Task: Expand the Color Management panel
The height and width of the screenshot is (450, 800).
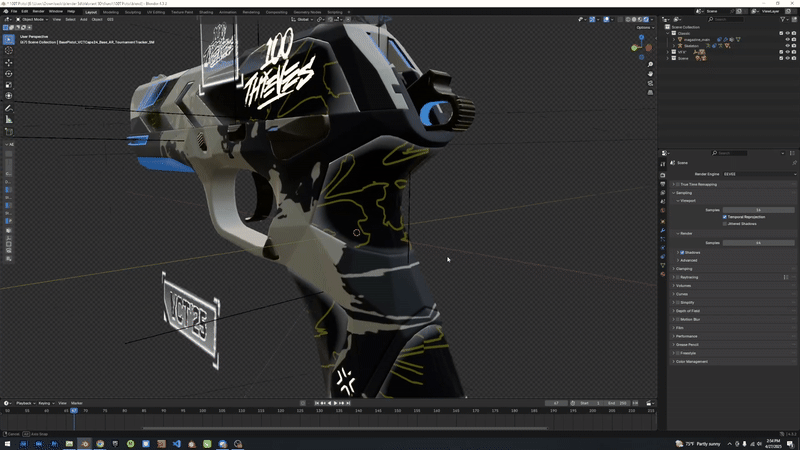Action: coord(691,362)
